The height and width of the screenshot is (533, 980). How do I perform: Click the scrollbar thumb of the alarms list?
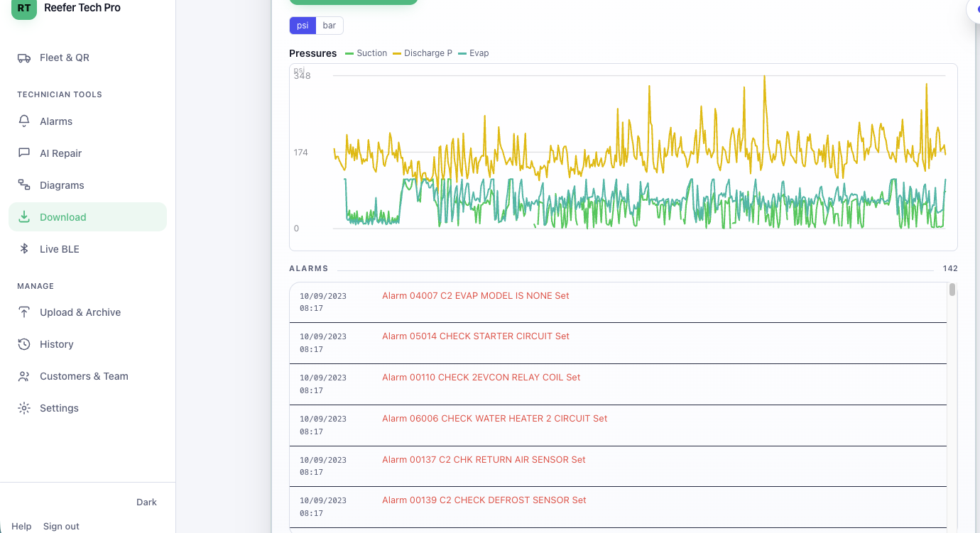tap(952, 290)
